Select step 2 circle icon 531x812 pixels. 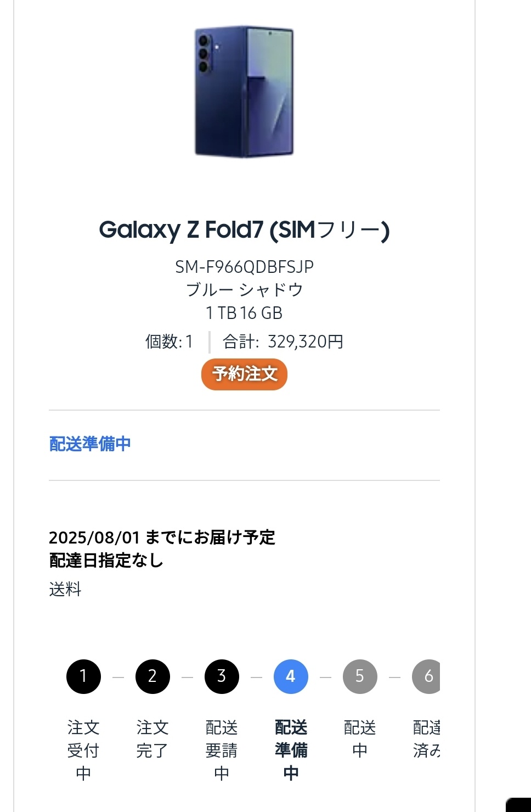pyautogui.click(x=152, y=676)
